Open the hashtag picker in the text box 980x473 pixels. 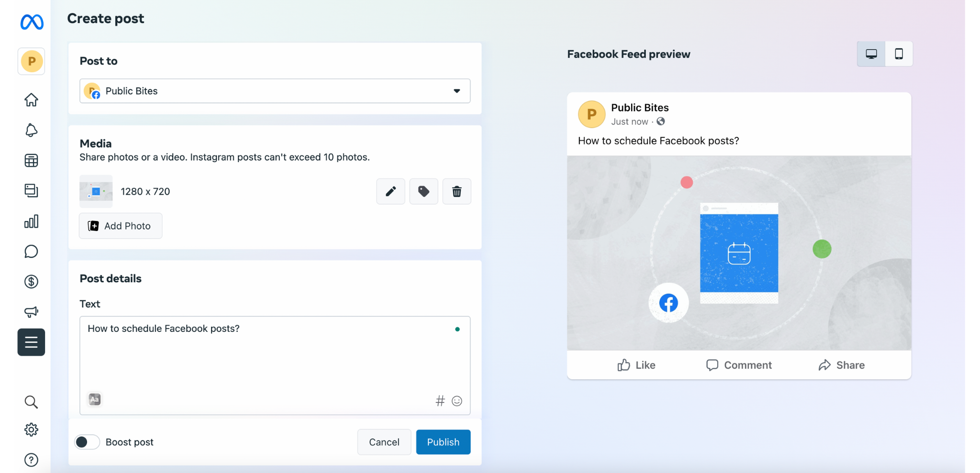pyautogui.click(x=440, y=401)
